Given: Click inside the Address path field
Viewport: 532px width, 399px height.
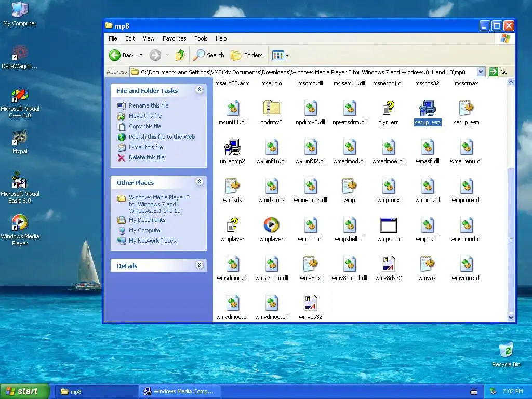Looking at the screenshot, I should pos(303,72).
